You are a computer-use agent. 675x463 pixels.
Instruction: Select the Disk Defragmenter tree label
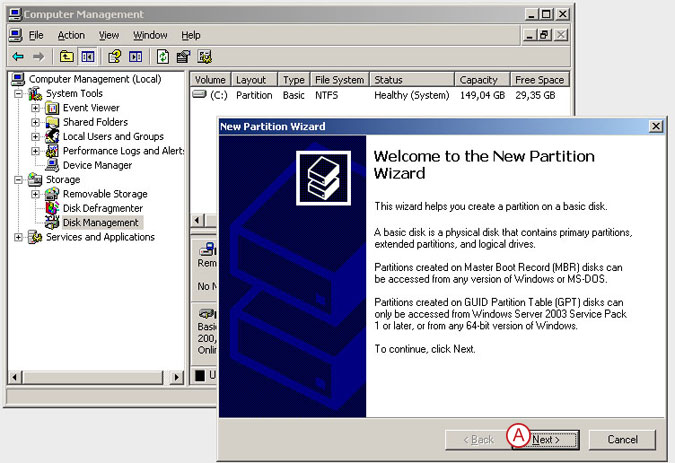pyautogui.click(x=102, y=208)
